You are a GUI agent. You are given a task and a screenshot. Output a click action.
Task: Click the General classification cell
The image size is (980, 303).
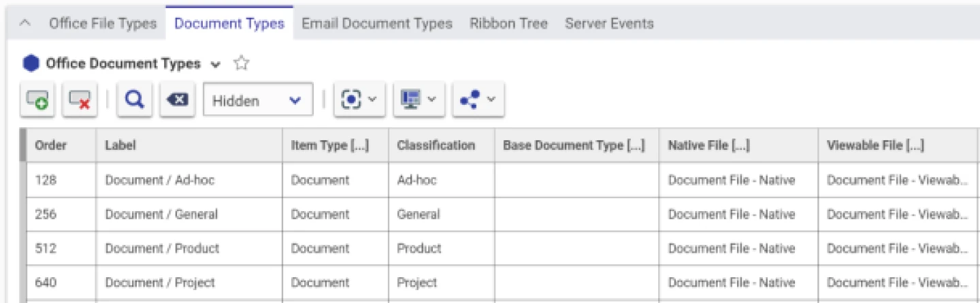point(441,214)
